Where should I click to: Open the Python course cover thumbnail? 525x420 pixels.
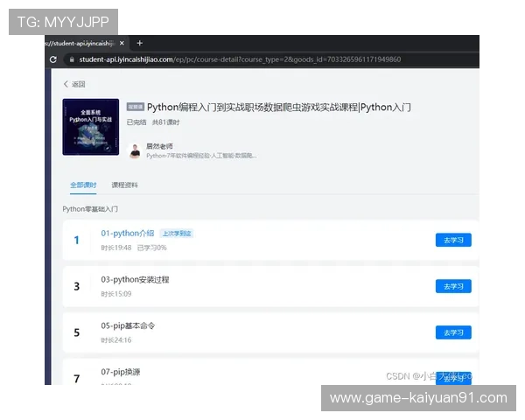pyautogui.click(x=91, y=127)
